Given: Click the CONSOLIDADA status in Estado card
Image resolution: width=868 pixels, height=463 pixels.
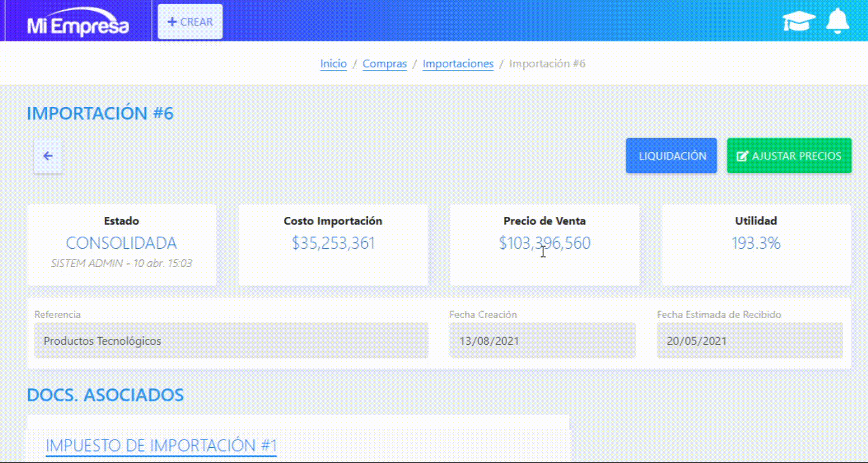Looking at the screenshot, I should tap(122, 243).
